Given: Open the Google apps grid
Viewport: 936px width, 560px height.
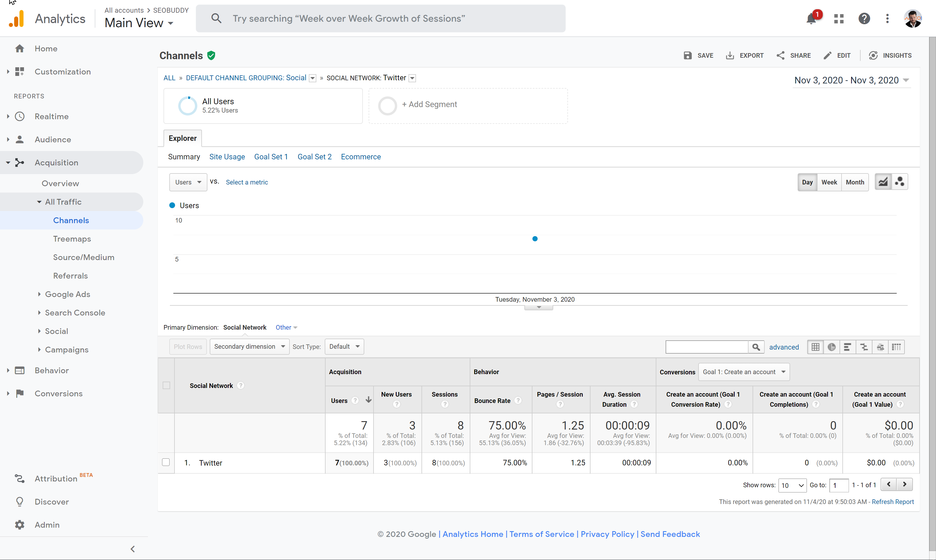Looking at the screenshot, I should tap(839, 18).
